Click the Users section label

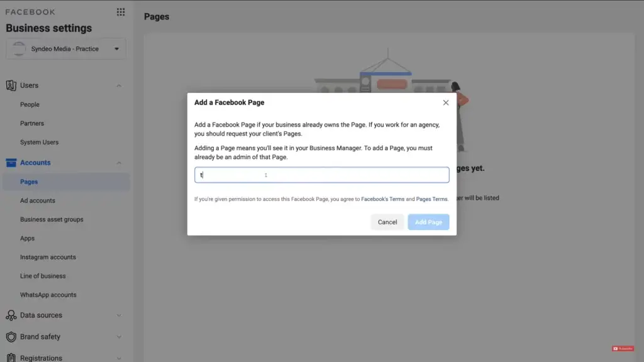click(x=29, y=85)
